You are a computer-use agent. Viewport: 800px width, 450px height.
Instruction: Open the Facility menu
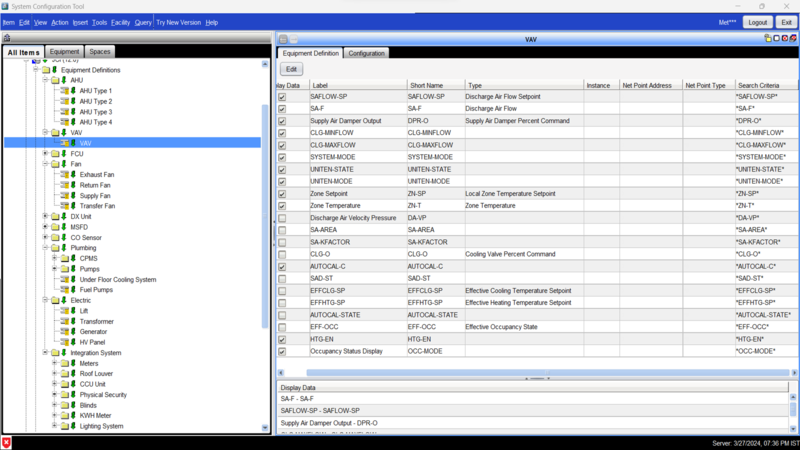pos(120,22)
